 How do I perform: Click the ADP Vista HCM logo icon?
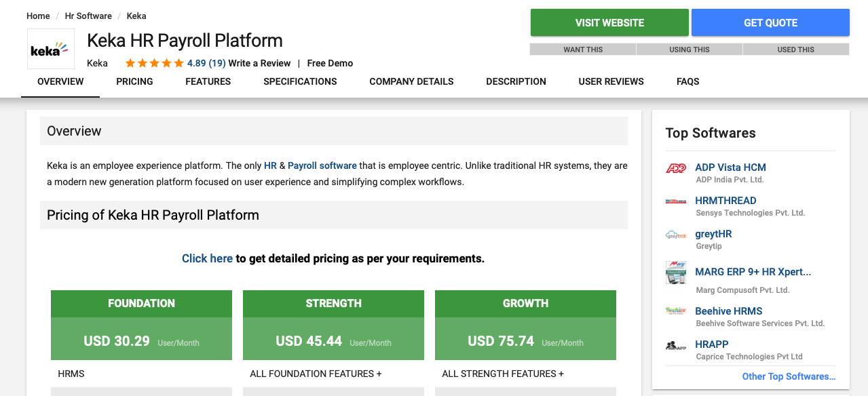pyautogui.click(x=676, y=168)
